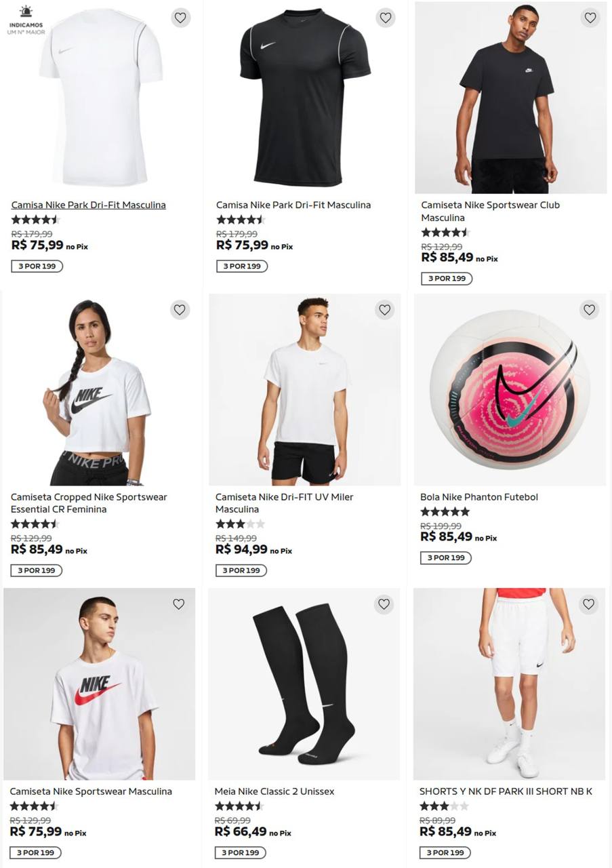The width and height of the screenshot is (612, 868).
Task: Click the Indicamos um nº maior badge
Action: click(26, 20)
